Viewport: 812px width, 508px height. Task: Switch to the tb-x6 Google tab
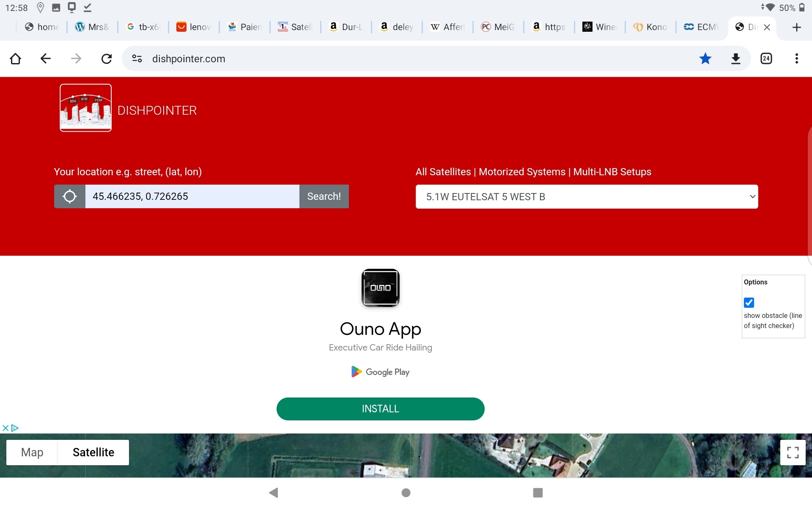tap(143, 27)
